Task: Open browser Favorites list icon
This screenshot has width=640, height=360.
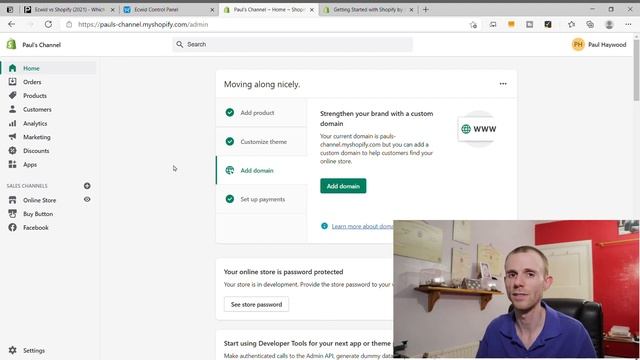Action: (x=571, y=24)
